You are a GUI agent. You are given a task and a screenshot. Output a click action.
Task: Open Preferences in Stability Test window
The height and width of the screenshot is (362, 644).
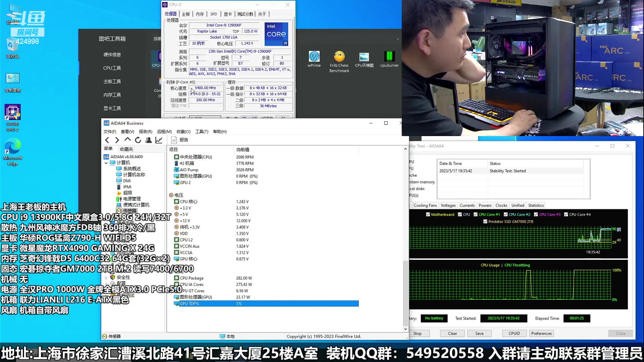coord(541,334)
